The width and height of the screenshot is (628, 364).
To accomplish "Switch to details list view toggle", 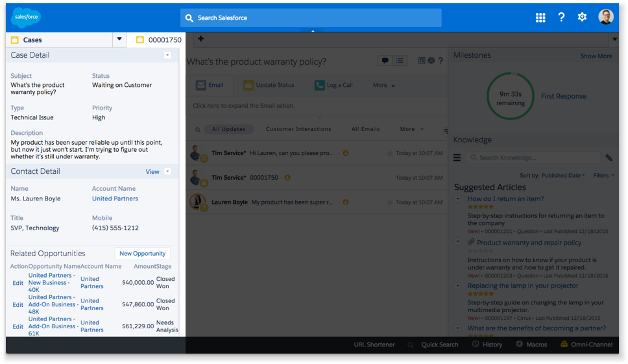I will point(400,60).
